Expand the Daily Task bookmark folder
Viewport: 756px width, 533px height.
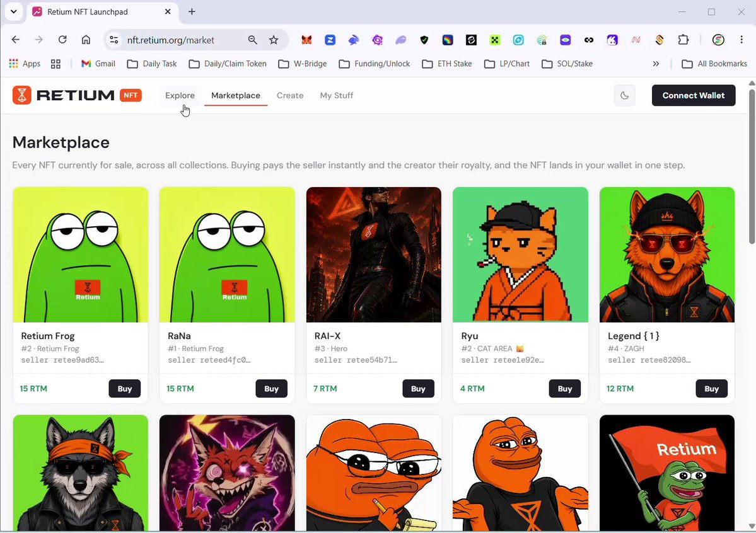click(152, 64)
